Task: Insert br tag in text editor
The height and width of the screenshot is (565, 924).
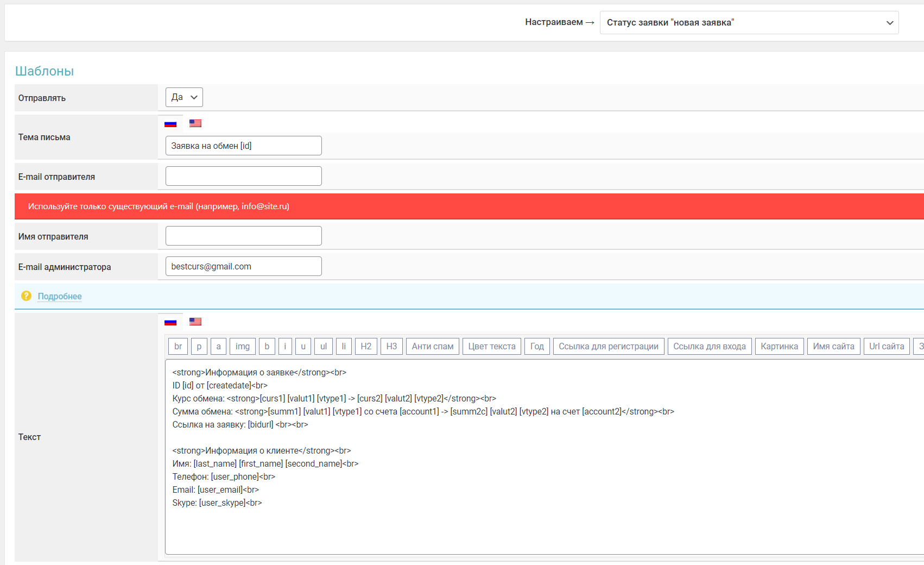Action: (x=178, y=347)
